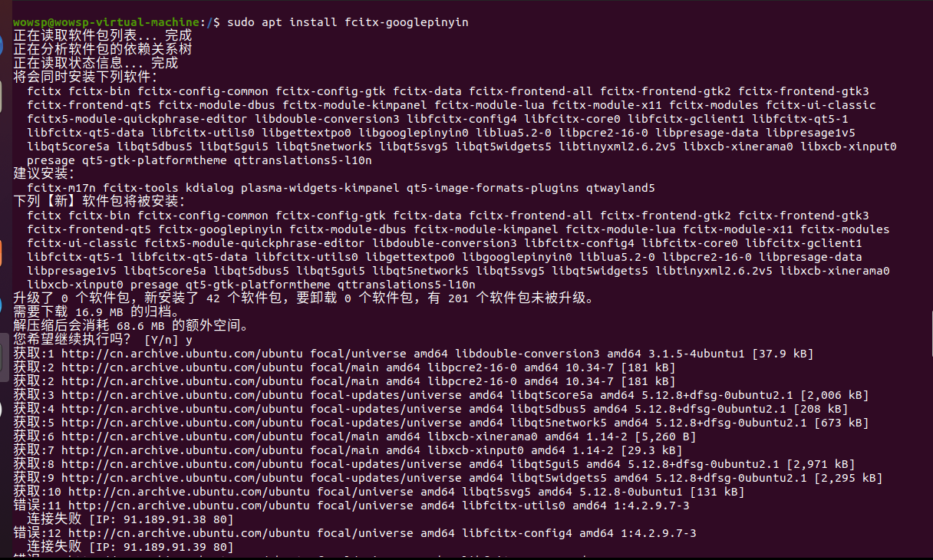Screen dimensions: 933x560
Task: Click the '[2,971 kB]' size on the 获取:8 line
Action: tap(821, 464)
